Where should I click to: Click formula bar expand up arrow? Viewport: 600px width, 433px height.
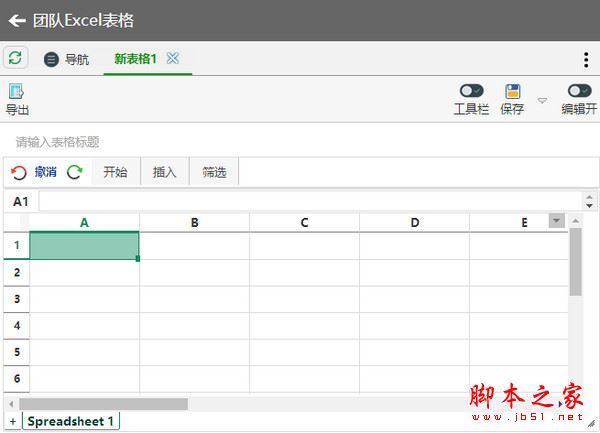pos(589,197)
